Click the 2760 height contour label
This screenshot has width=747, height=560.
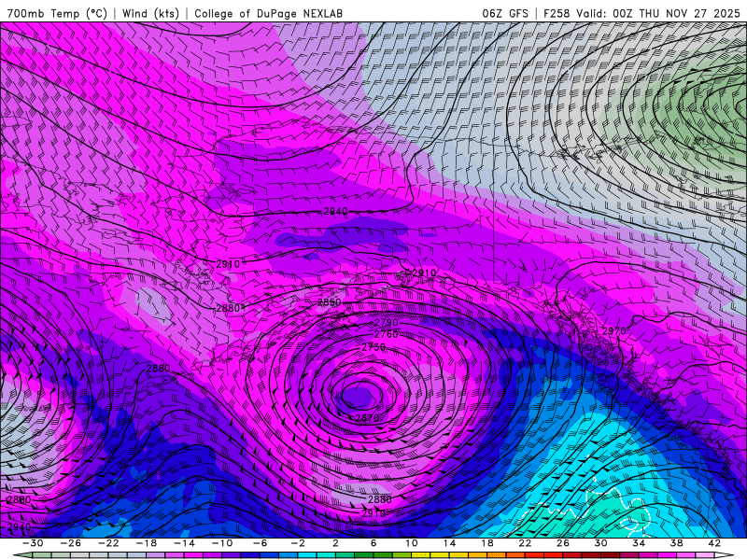386,335
